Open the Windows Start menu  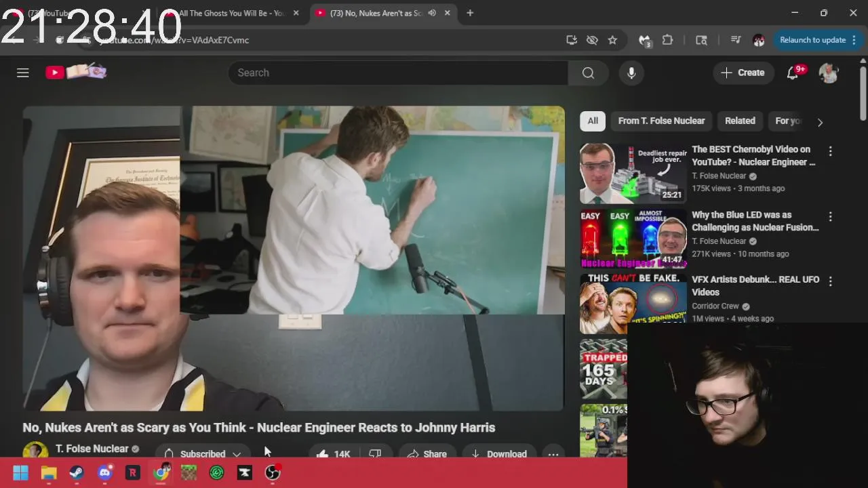20,473
